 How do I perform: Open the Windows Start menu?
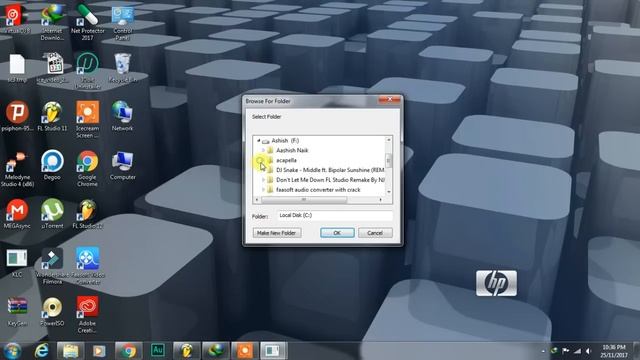pyautogui.click(x=12, y=351)
